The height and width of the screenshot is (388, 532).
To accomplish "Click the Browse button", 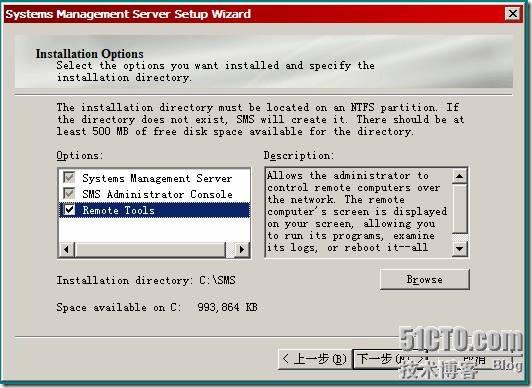I will [x=425, y=279].
